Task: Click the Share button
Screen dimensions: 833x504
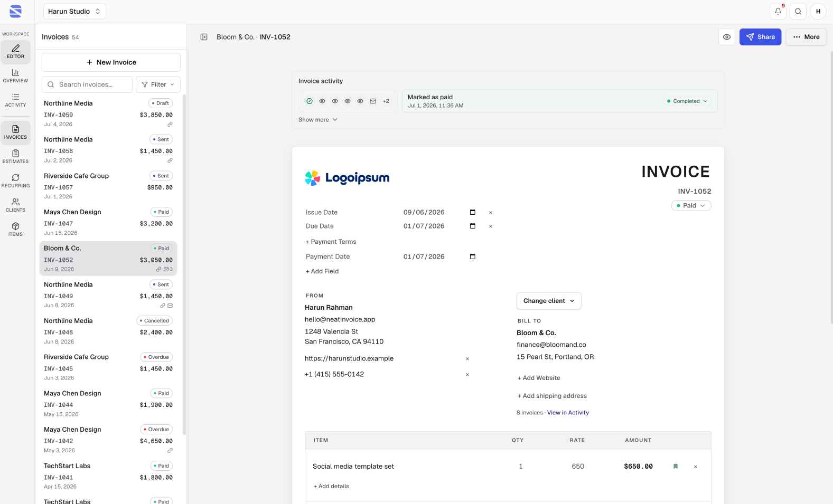Action: tap(760, 37)
